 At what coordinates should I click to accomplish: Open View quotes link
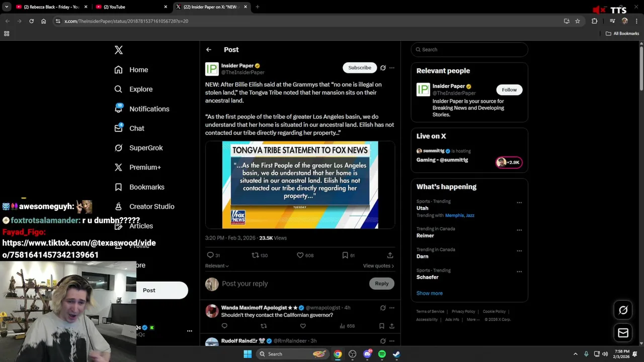(378, 266)
